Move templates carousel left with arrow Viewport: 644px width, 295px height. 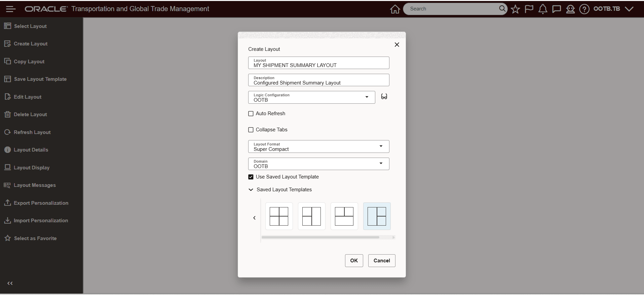tap(254, 218)
